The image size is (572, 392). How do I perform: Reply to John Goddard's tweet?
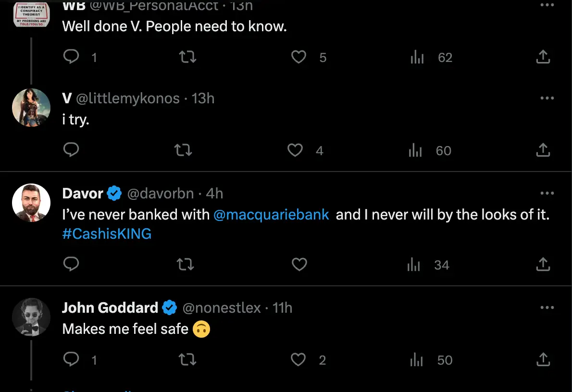tap(71, 360)
